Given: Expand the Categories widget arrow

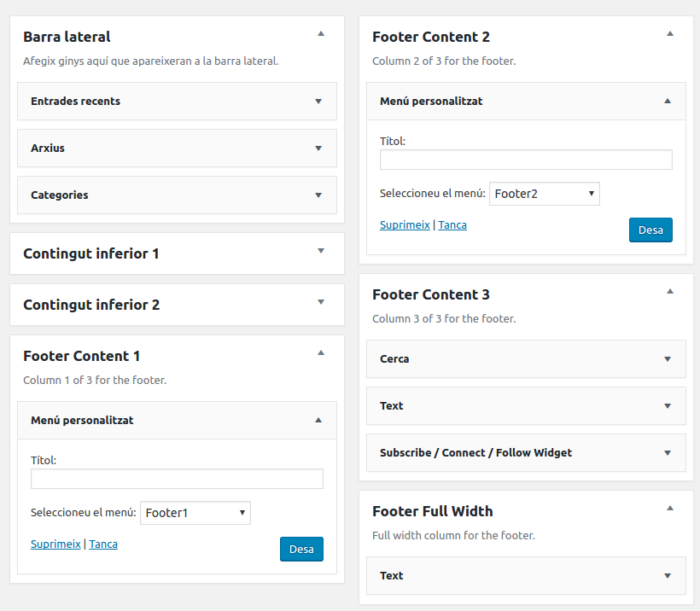Looking at the screenshot, I should point(318,195).
